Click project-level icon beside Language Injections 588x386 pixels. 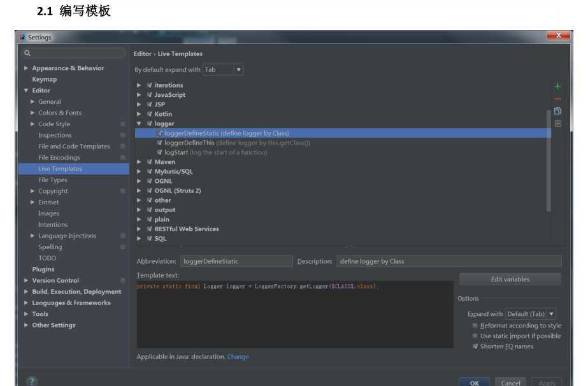point(122,236)
